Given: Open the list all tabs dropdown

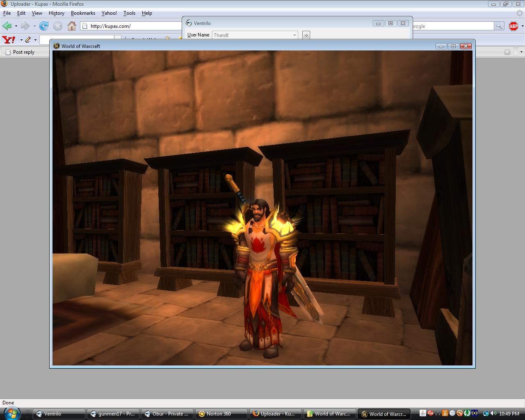Looking at the screenshot, I should pyautogui.click(x=521, y=52).
